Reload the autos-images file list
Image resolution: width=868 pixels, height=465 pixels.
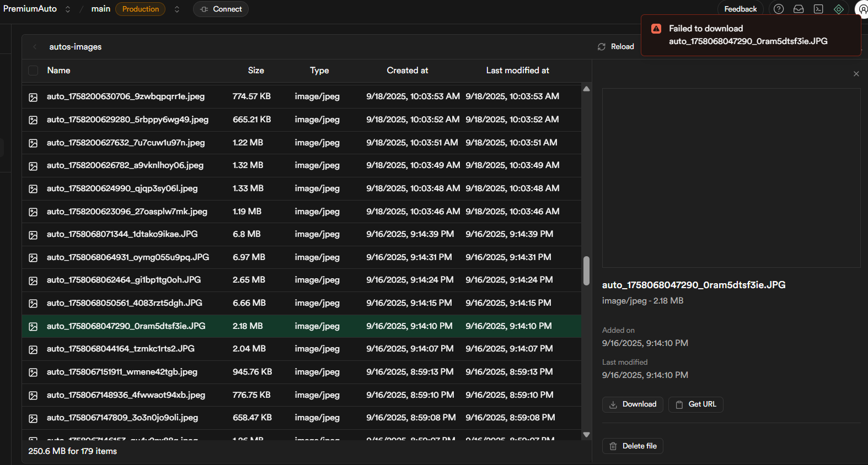coord(616,47)
